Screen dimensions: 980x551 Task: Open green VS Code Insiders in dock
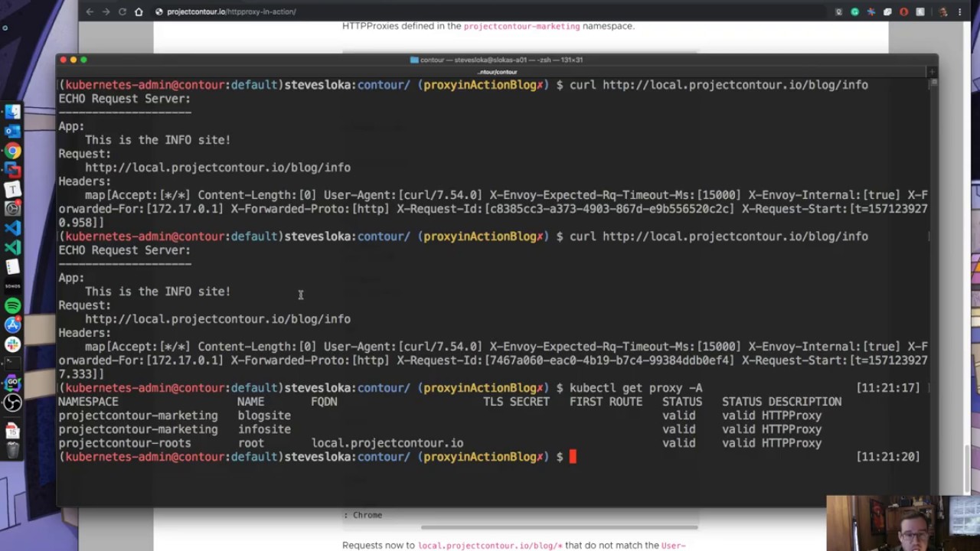pos(12,247)
